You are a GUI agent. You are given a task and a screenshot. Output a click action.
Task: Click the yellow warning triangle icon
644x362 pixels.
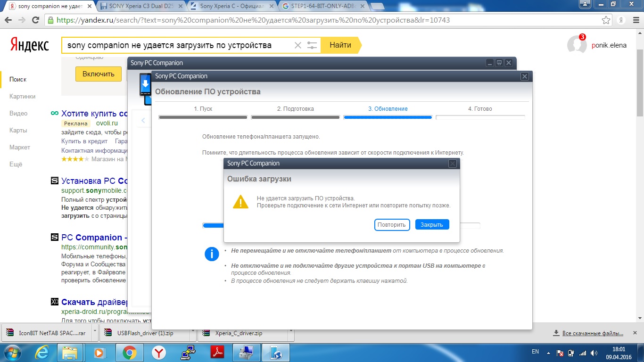240,202
